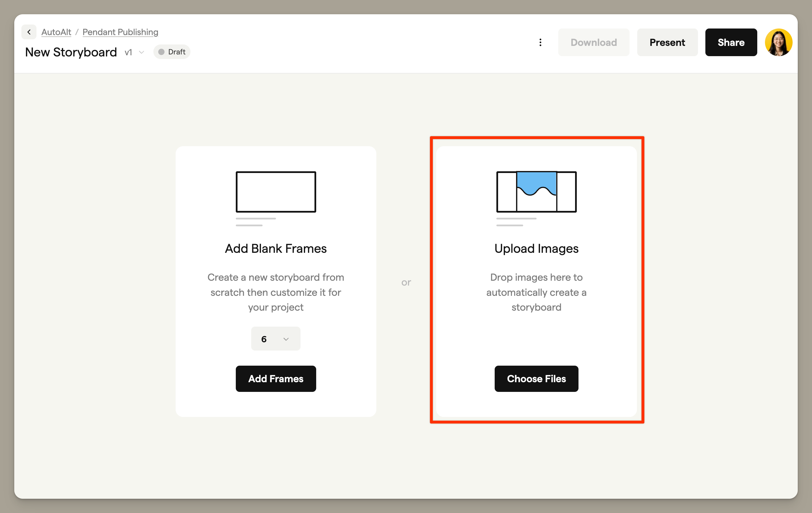The image size is (812, 513).
Task: Click the Add Blank Frames heading
Action: [275, 249]
